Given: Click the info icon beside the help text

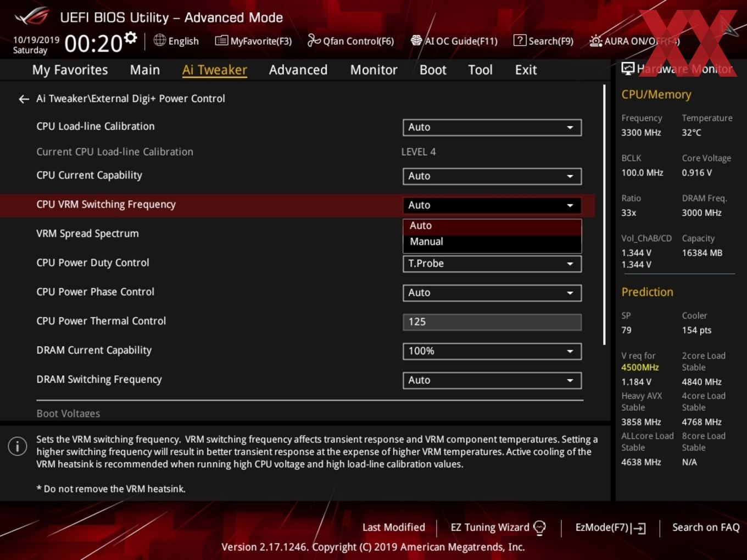Looking at the screenshot, I should coord(18,446).
